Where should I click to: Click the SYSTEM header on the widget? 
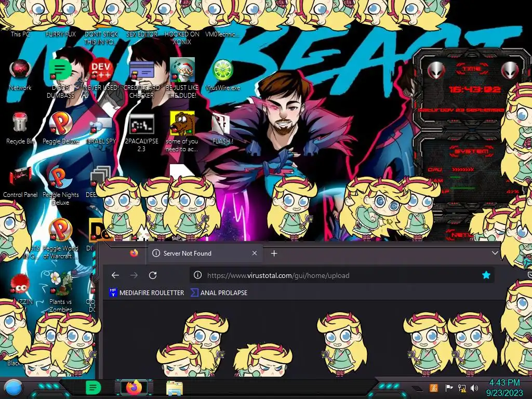(472, 151)
